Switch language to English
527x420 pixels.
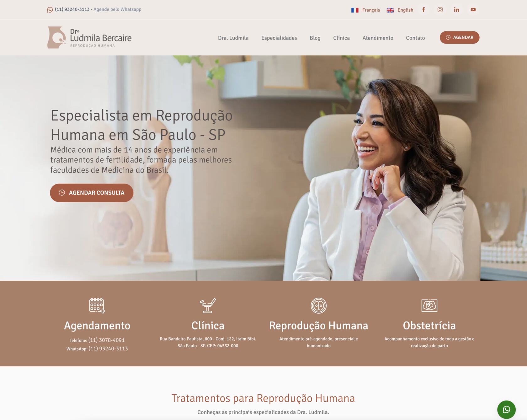[400, 10]
